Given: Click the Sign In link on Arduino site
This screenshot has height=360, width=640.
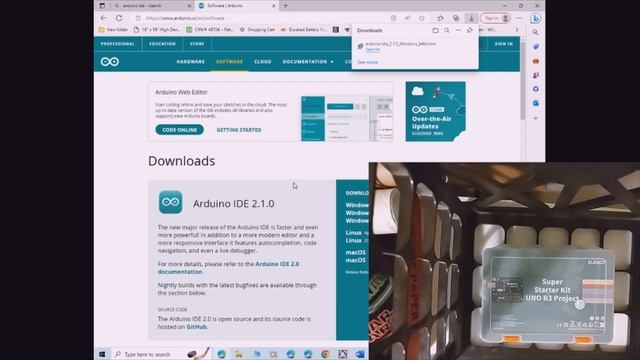Looking at the screenshot, I should [504, 44].
